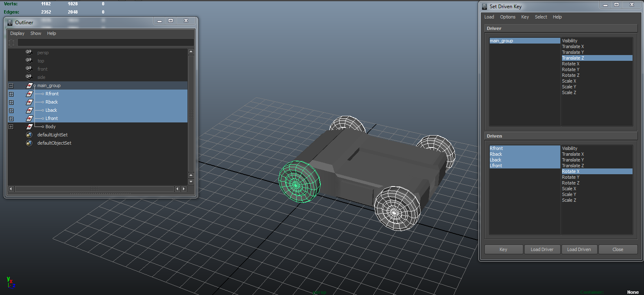Select the defaultObjectSet row in Outliner
The width and height of the screenshot is (644, 295).
click(98, 143)
